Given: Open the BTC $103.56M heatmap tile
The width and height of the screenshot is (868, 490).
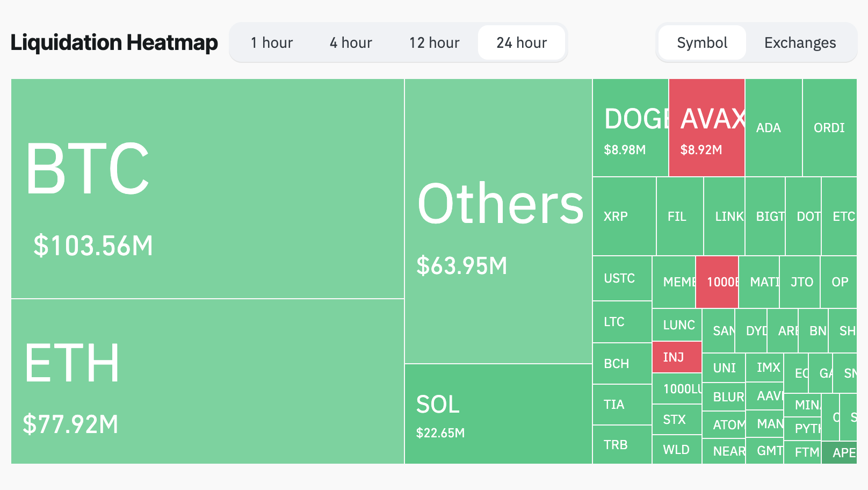Looking at the screenshot, I should click(207, 189).
